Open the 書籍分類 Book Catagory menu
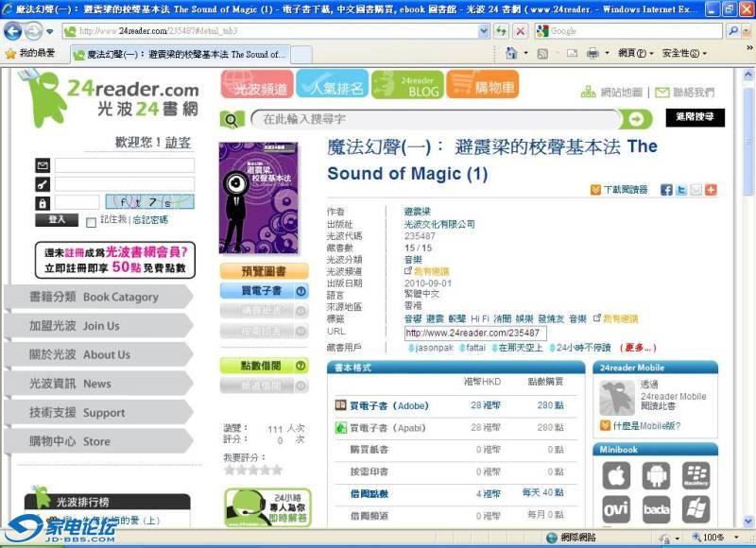The image size is (756, 548). [99, 297]
